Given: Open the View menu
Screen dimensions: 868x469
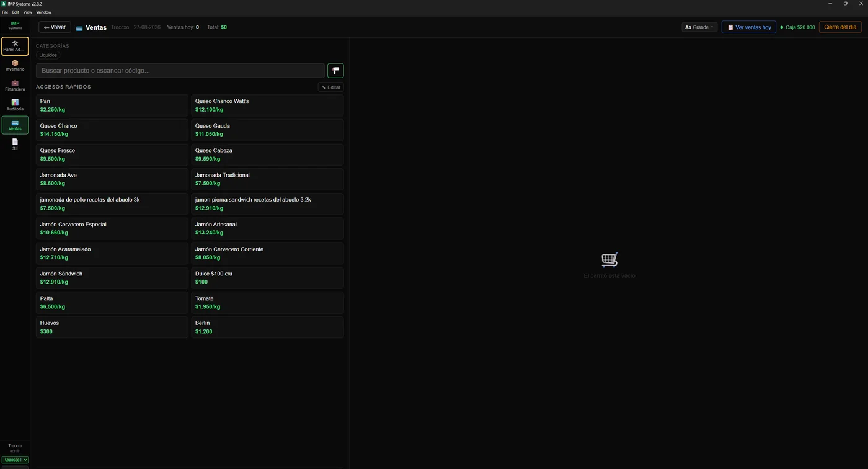Looking at the screenshot, I should coord(28,12).
